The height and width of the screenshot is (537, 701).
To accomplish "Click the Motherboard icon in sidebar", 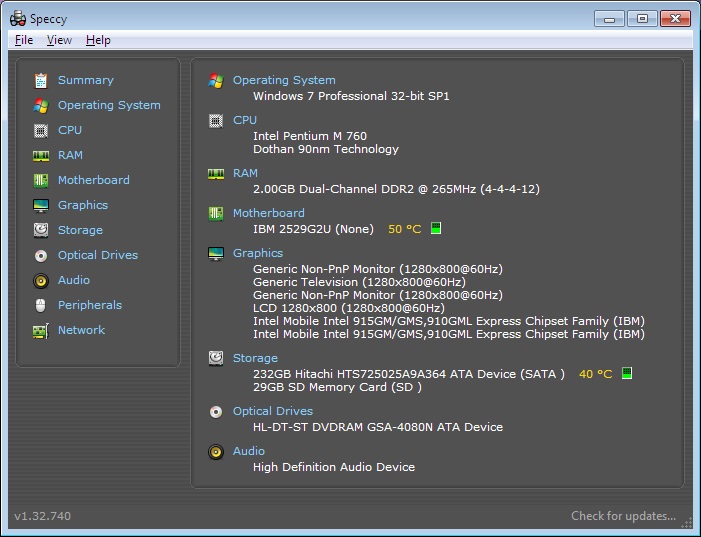I will pos(41,181).
